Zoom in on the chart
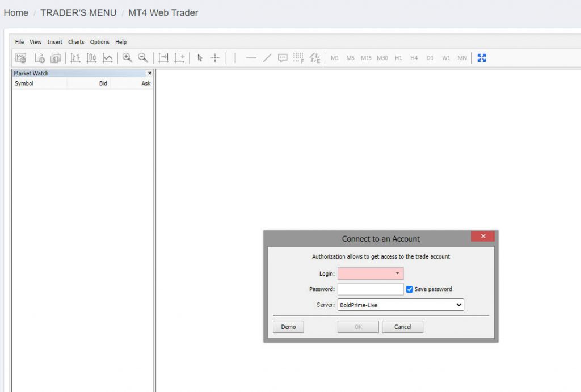The height and width of the screenshot is (392, 581). (x=127, y=58)
